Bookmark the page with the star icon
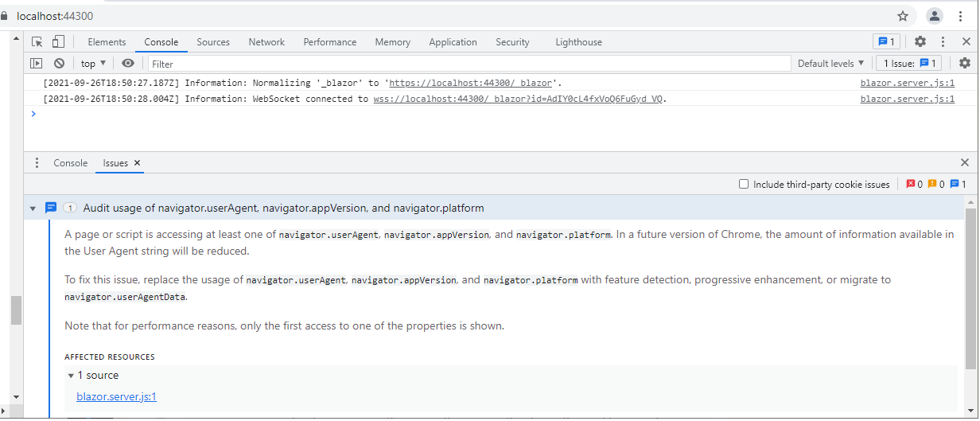Screen dimensions: 980x421 click(x=903, y=16)
